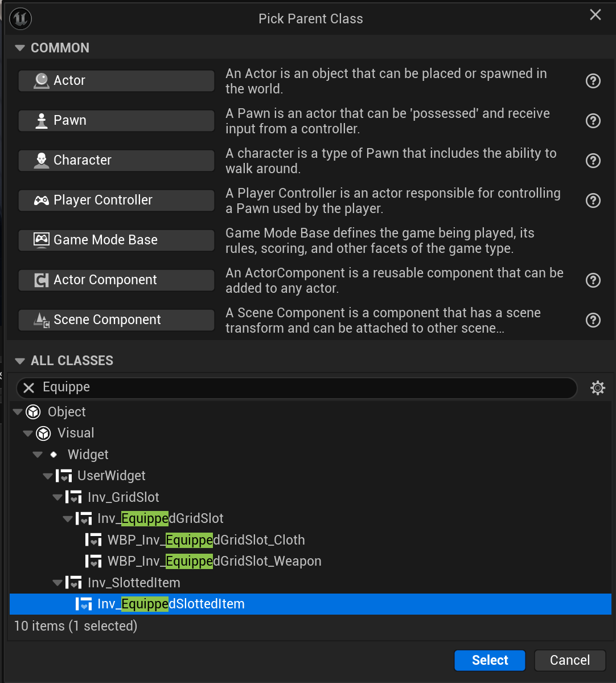Choose Actor Component parent class
This screenshot has width=616, height=683.
[x=116, y=280]
